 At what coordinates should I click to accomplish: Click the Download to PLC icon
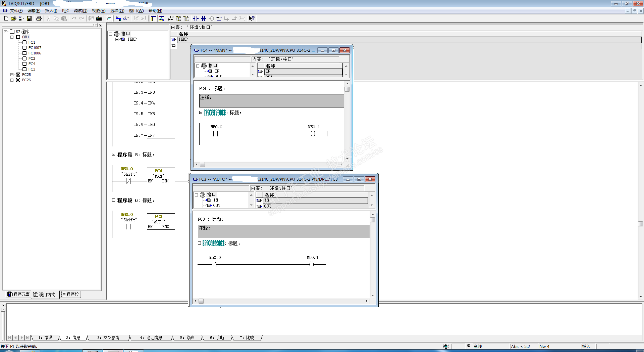[x=99, y=18]
